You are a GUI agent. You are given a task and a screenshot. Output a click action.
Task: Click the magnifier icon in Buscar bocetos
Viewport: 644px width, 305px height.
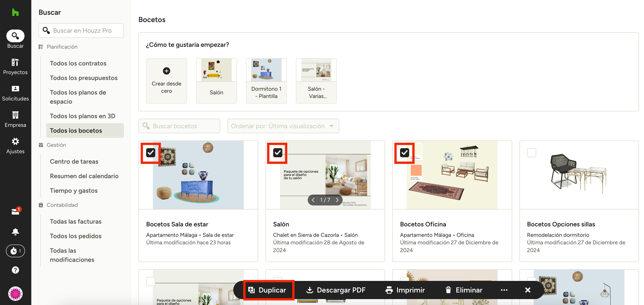(x=146, y=126)
